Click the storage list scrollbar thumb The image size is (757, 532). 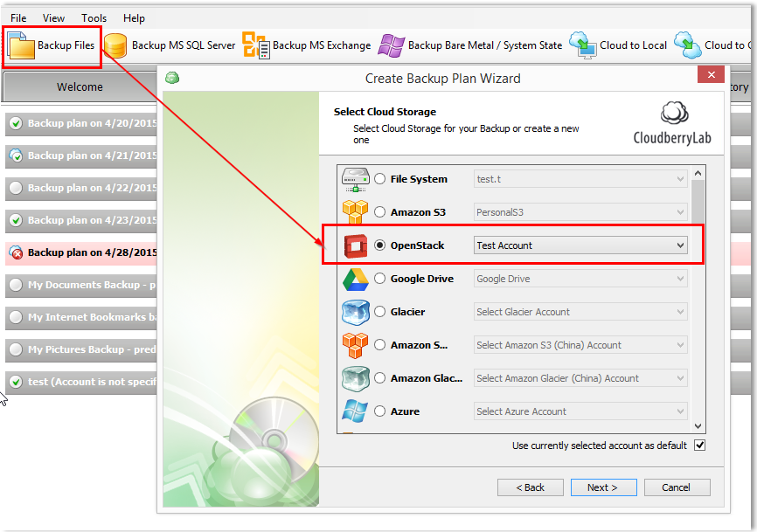[698, 202]
